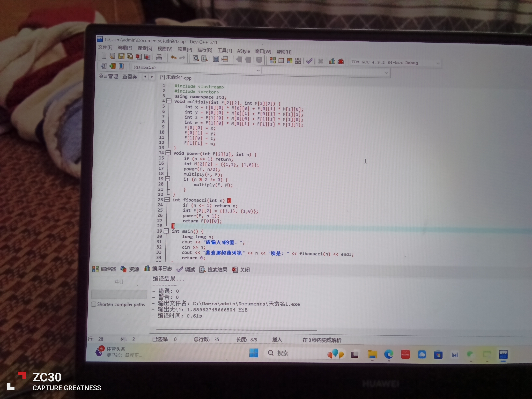Screen dimensions: 532x399
Task: Click the Go to function icon
Action: click(216, 59)
